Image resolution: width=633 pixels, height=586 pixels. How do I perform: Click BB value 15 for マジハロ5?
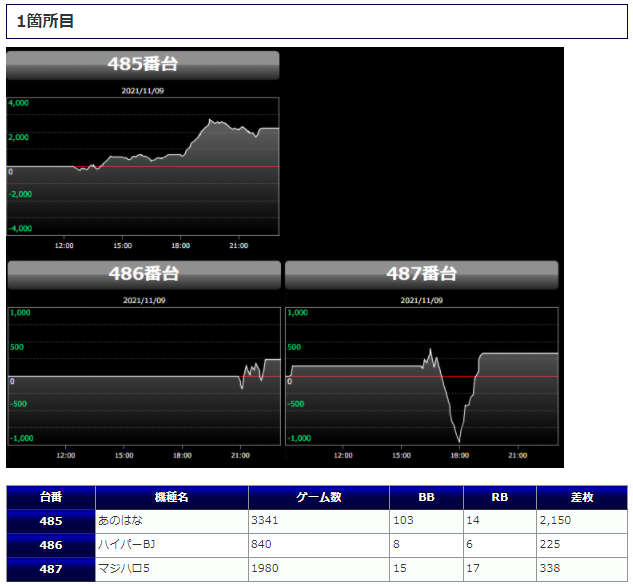click(x=400, y=568)
